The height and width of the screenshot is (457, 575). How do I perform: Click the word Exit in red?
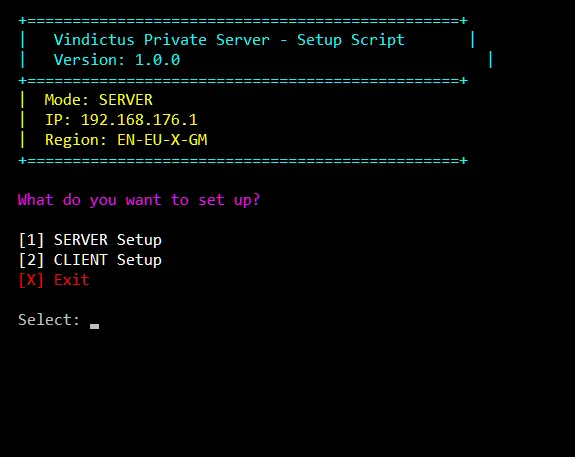pos(72,280)
